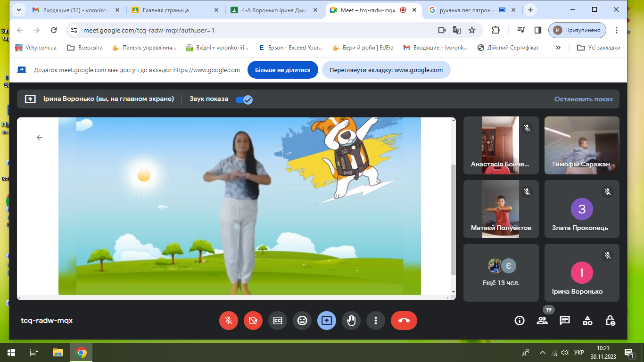
Task: Translate this page icon
Action: point(457,30)
